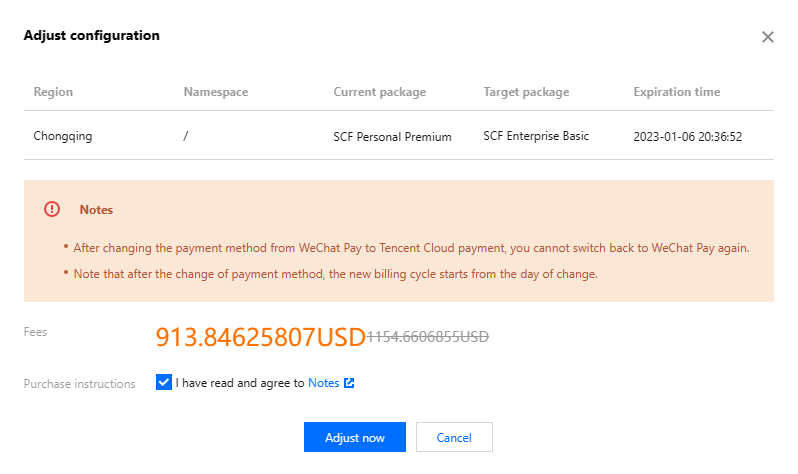Click the SCF Personal Premium package cell
Screen dimensions: 798x474
click(x=392, y=137)
